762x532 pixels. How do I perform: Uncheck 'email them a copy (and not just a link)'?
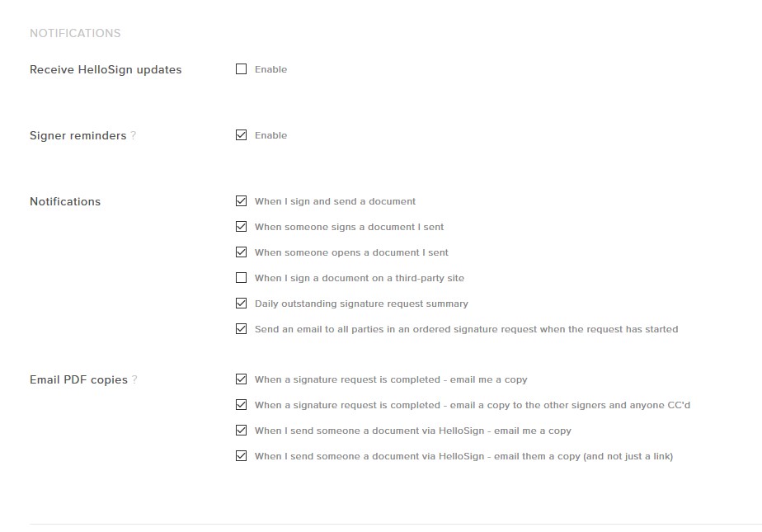241,455
